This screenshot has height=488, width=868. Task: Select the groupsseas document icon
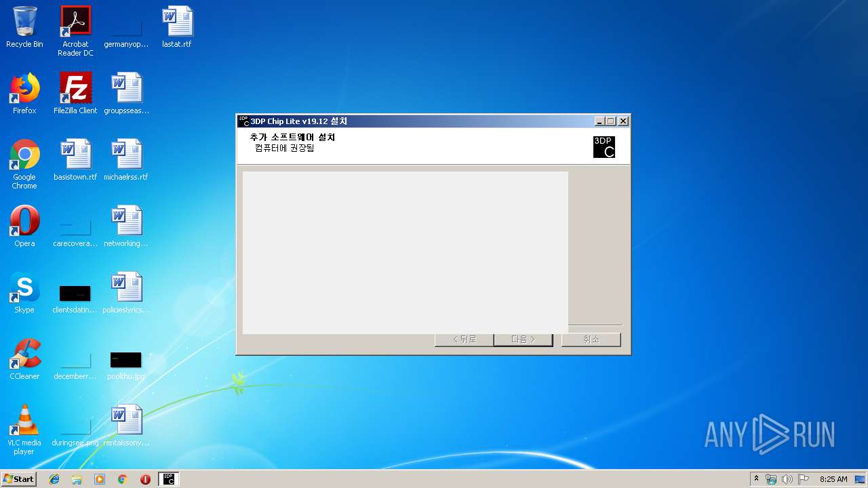point(126,94)
